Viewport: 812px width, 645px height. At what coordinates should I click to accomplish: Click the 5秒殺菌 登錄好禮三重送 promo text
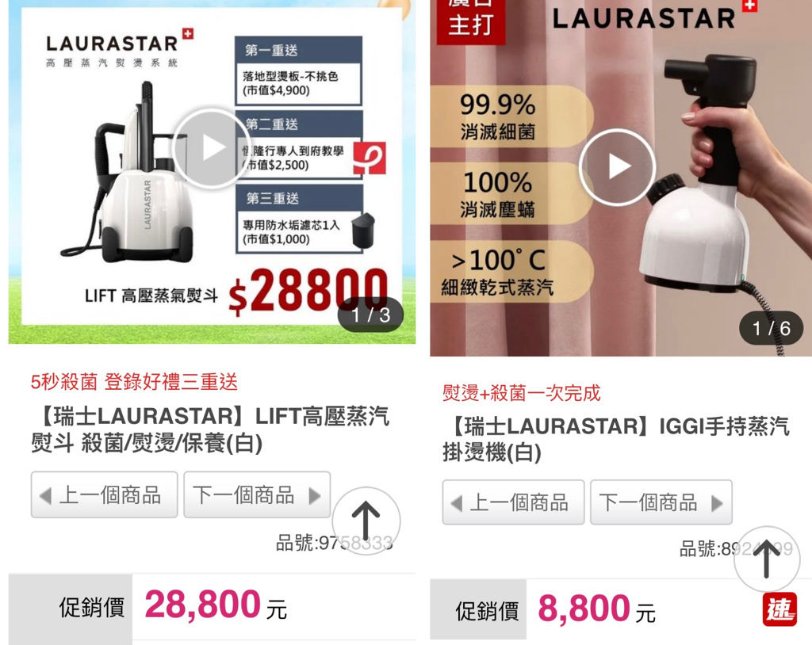[134, 382]
